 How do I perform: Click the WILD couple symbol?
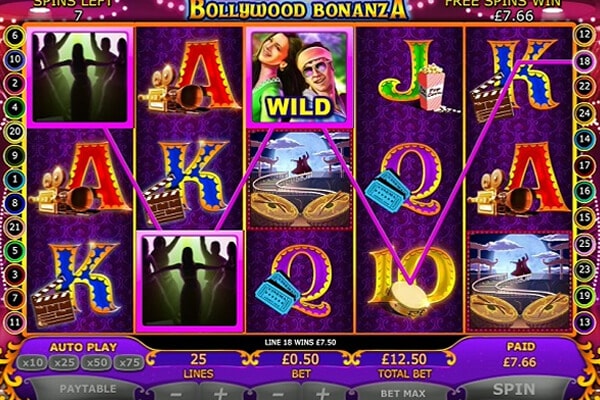pos(299,77)
